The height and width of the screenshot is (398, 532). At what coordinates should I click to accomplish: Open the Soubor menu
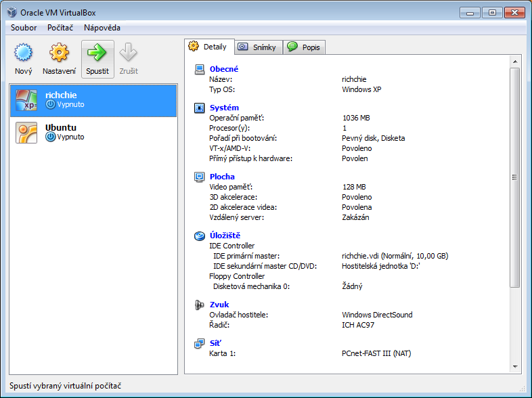click(24, 28)
